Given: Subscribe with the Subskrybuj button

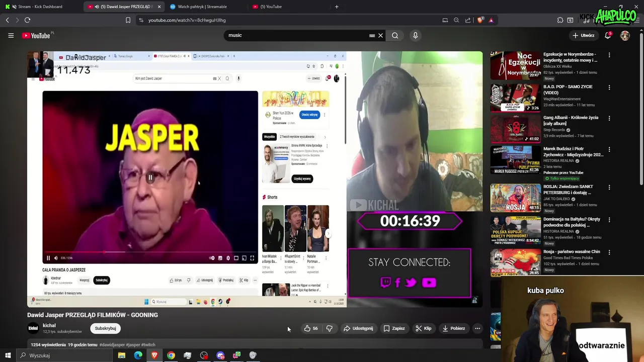Looking at the screenshot, I should click(x=106, y=328).
